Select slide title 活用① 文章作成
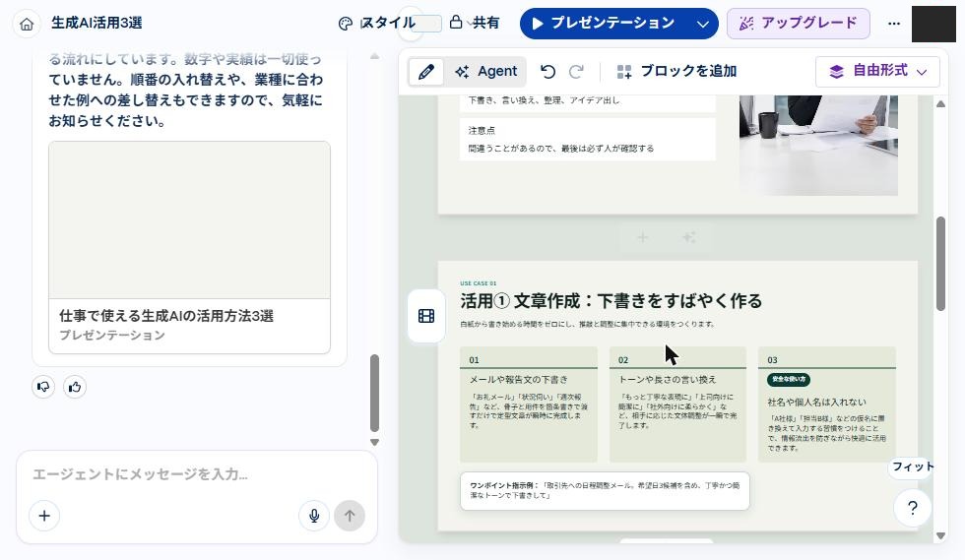This screenshot has height=560, width=965. point(611,301)
